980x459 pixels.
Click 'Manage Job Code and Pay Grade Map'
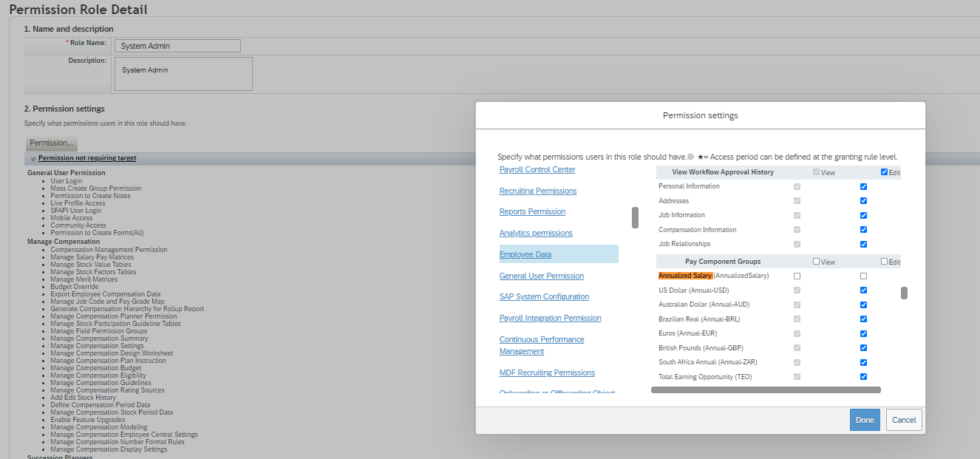tap(108, 302)
